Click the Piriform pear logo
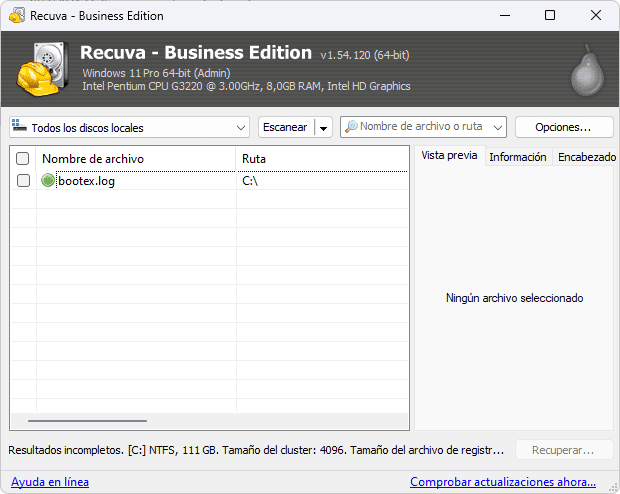Screen dimensions: 620x494 click(x=587, y=71)
